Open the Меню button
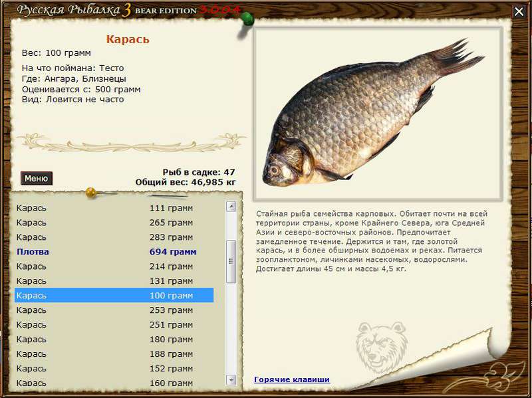532x398 pixels. point(36,178)
